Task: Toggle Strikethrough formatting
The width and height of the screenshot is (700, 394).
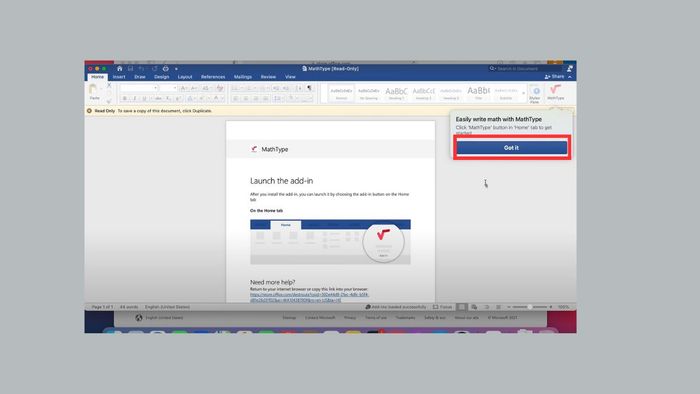Action: coord(158,99)
